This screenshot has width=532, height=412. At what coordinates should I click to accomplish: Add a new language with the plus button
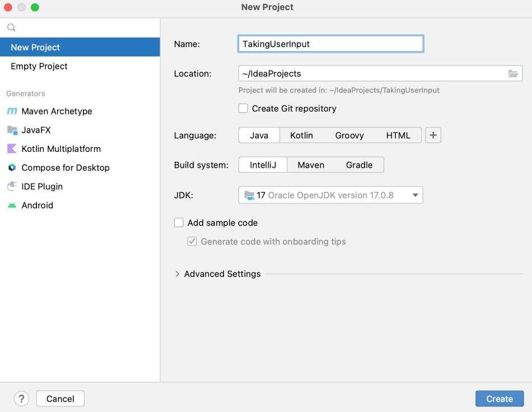(x=433, y=135)
